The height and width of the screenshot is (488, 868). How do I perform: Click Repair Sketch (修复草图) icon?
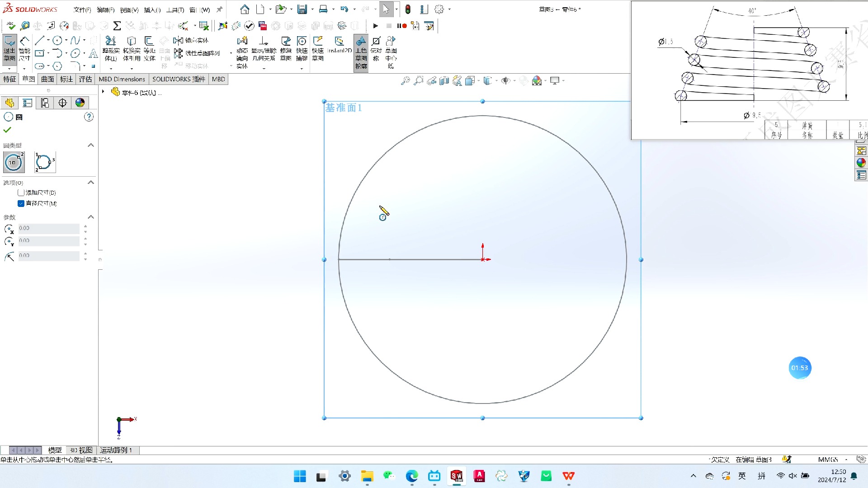286,48
